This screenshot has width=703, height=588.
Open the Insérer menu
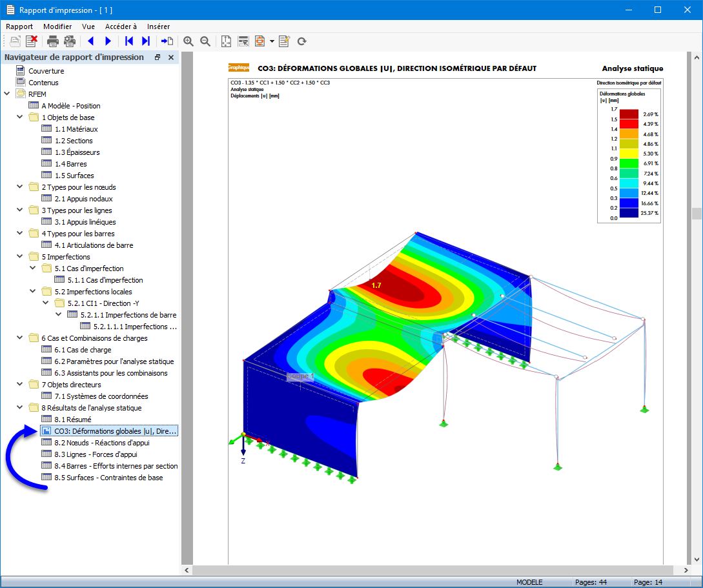(x=158, y=26)
